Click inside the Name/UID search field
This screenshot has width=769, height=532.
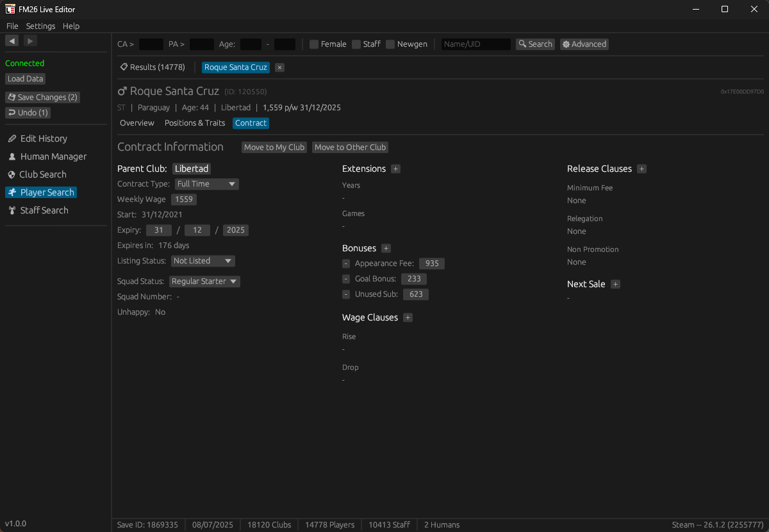(475, 44)
